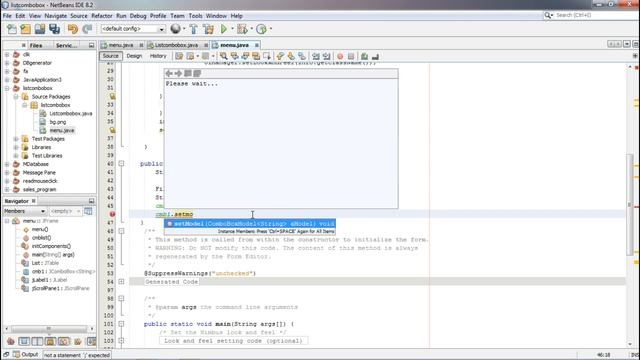Switch to the Listcombobox.java editor tab
Viewport: 640px width, 360px height.
coord(176,45)
